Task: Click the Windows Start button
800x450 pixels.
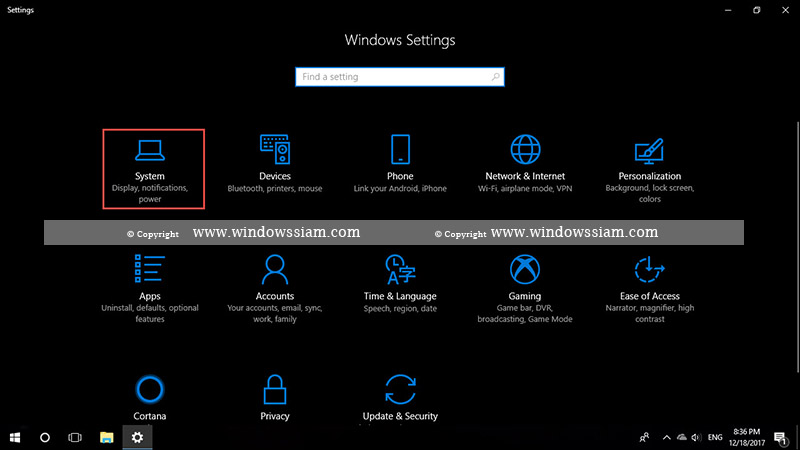Action: [x=15, y=437]
